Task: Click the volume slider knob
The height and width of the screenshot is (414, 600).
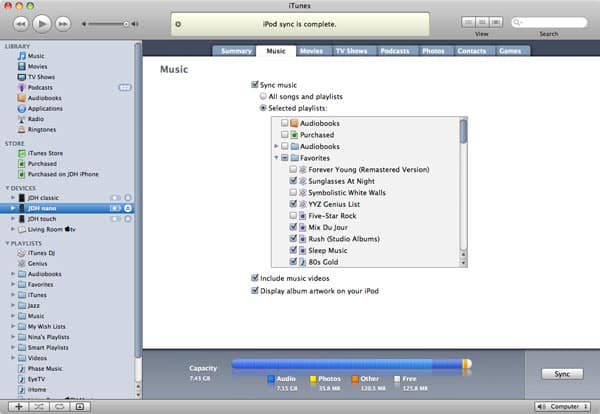Action: pos(126,24)
